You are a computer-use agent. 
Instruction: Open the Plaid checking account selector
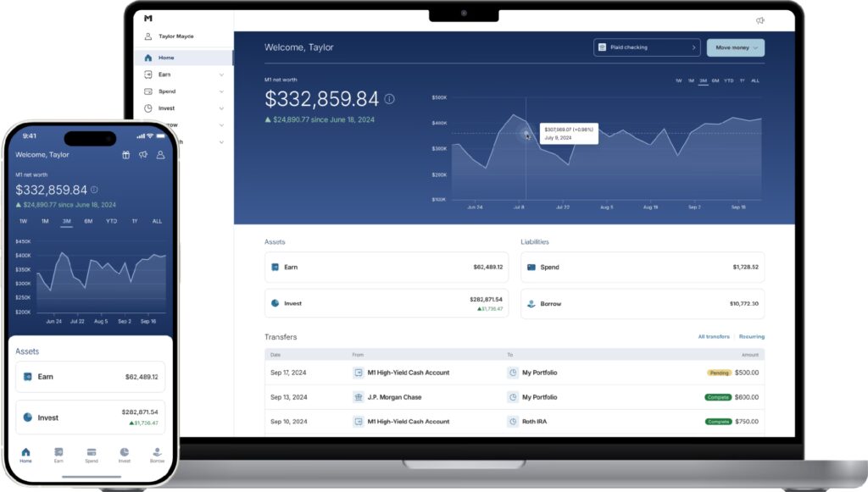coord(648,47)
